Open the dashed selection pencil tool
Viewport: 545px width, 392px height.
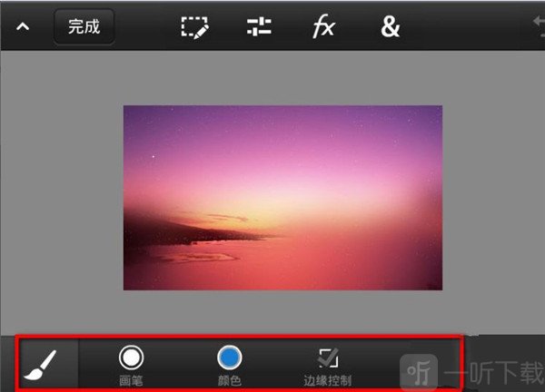[x=194, y=27]
